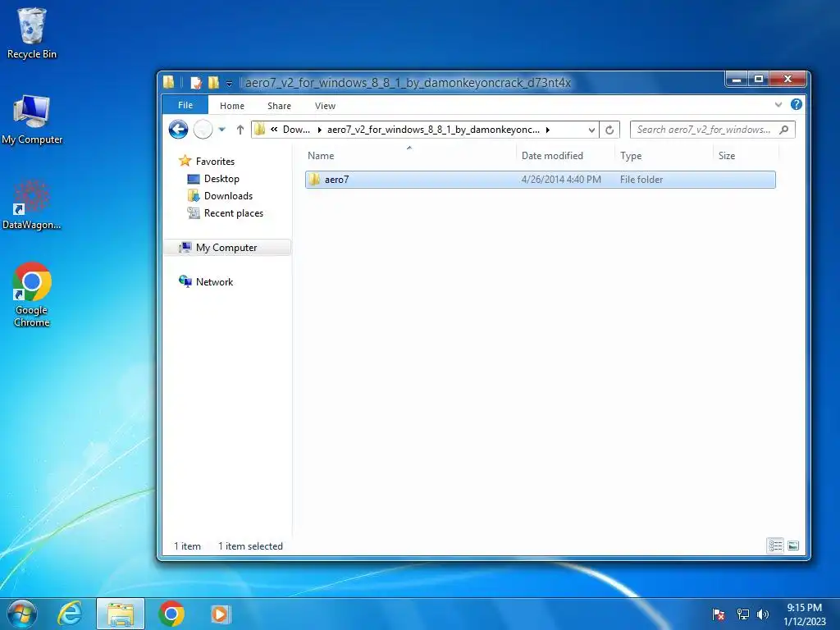
Task: Go up one folder level
Action: coord(240,130)
